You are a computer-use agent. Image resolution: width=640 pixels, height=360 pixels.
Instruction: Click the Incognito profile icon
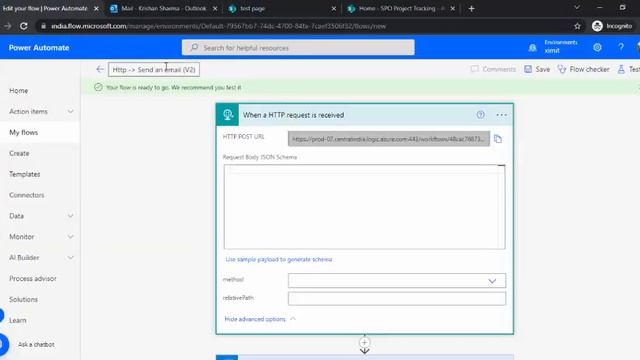click(597, 26)
